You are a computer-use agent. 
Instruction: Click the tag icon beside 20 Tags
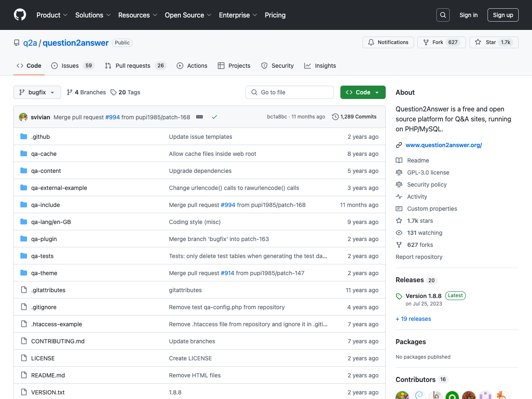113,92
